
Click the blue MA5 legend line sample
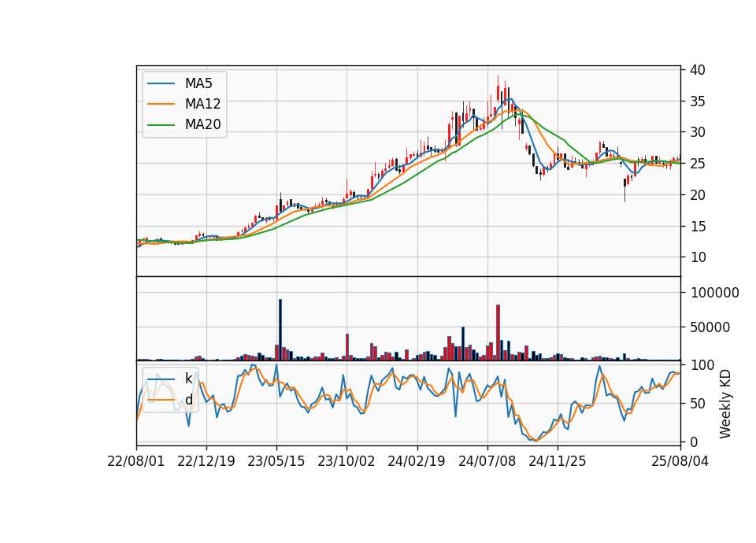point(161,83)
